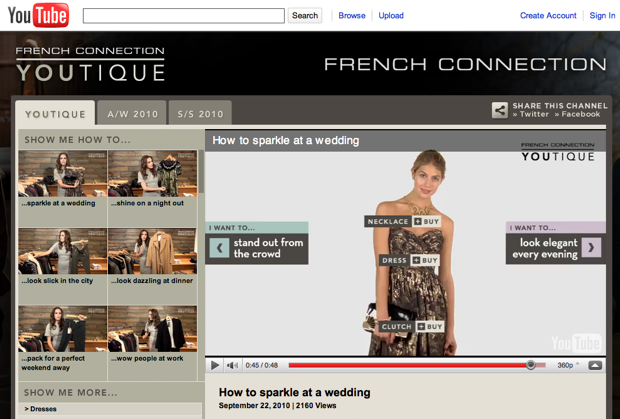
Task: Click the French Connection Youtique logo in banner
Action: pyautogui.click(x=90, y=64)
